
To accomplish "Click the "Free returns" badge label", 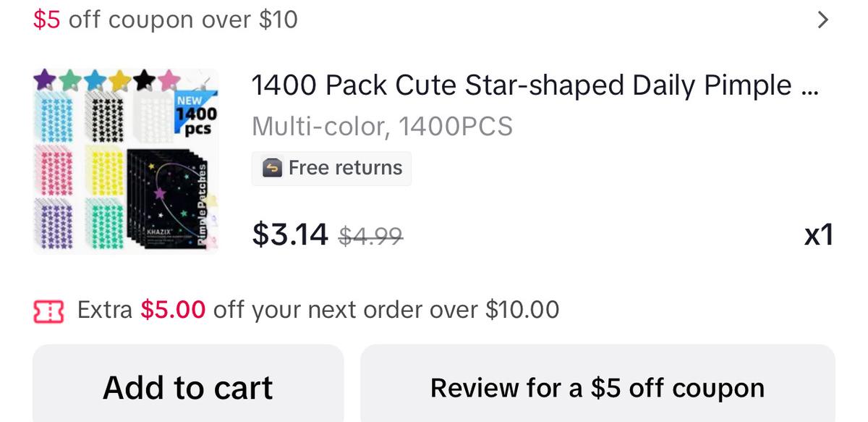I will [x=345, y=168].
